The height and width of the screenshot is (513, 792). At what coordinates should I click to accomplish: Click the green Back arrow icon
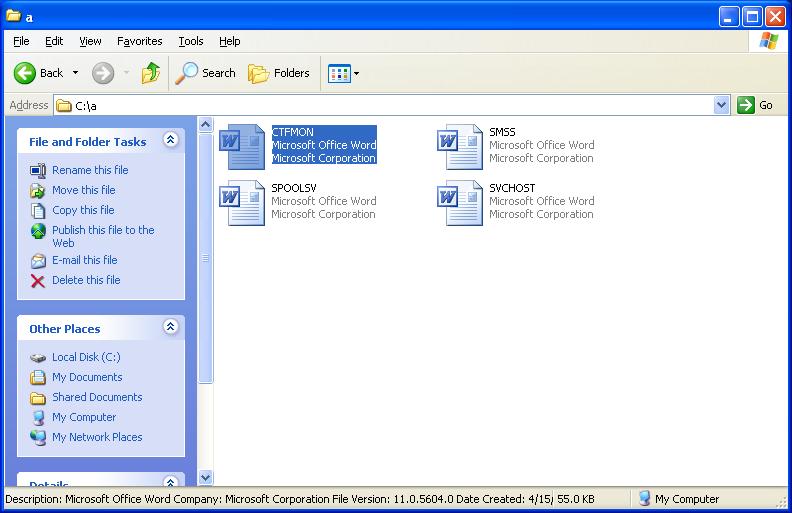24,73
